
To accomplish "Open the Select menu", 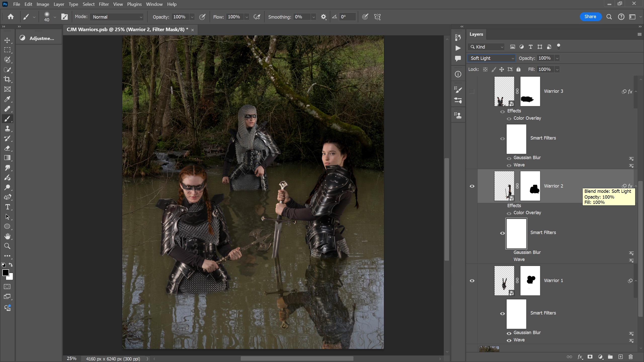I will coord(89,4).
